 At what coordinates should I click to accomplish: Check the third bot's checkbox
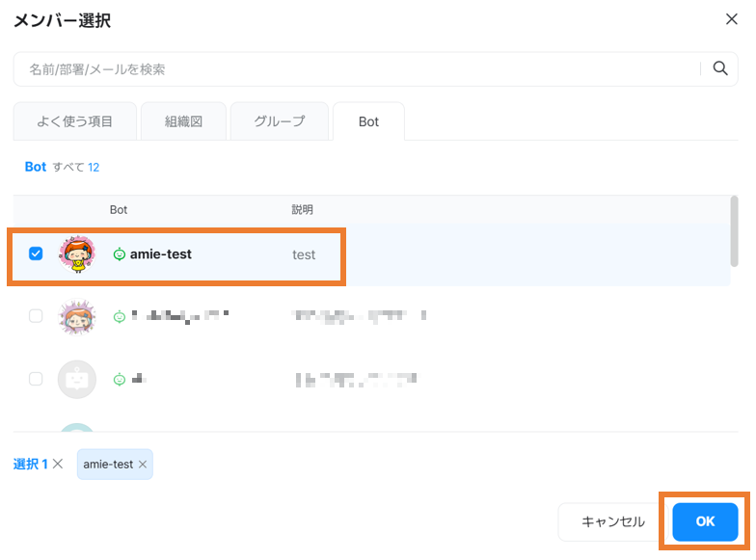(x=36, y=379)
